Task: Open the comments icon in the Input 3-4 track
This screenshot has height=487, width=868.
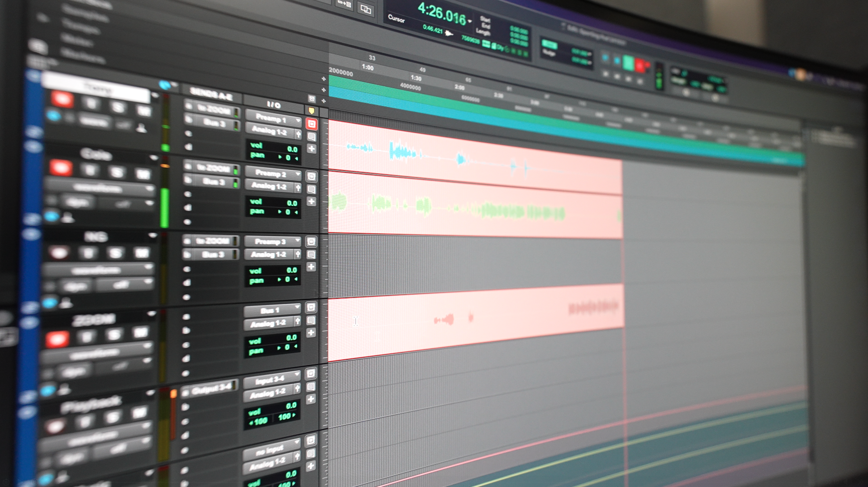Action: 311,387
